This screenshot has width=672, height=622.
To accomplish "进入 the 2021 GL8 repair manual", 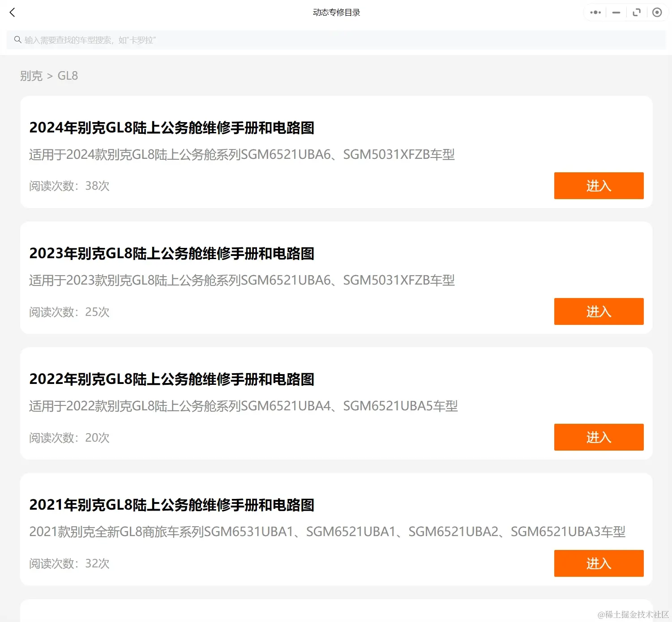I will coord(599,563).
